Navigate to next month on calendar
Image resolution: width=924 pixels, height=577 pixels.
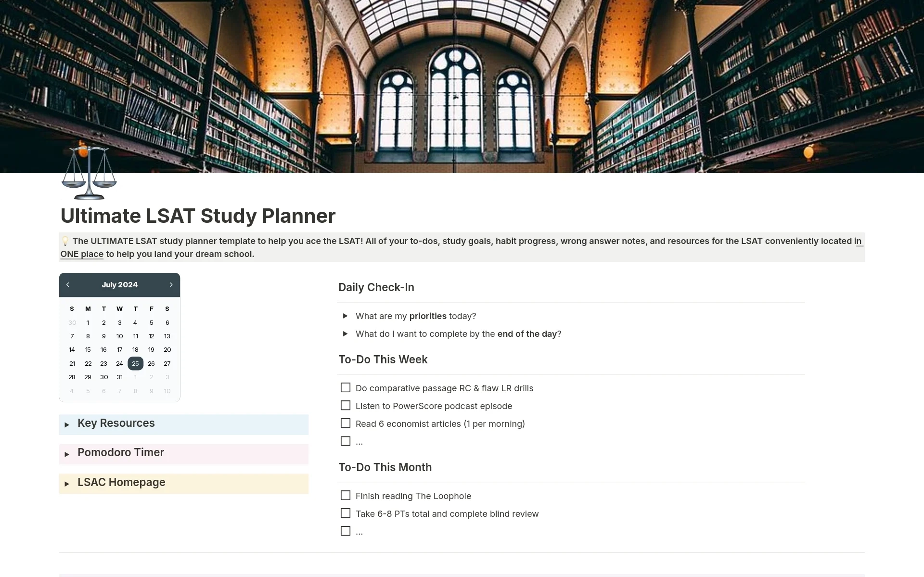click(x=171, y=284)
